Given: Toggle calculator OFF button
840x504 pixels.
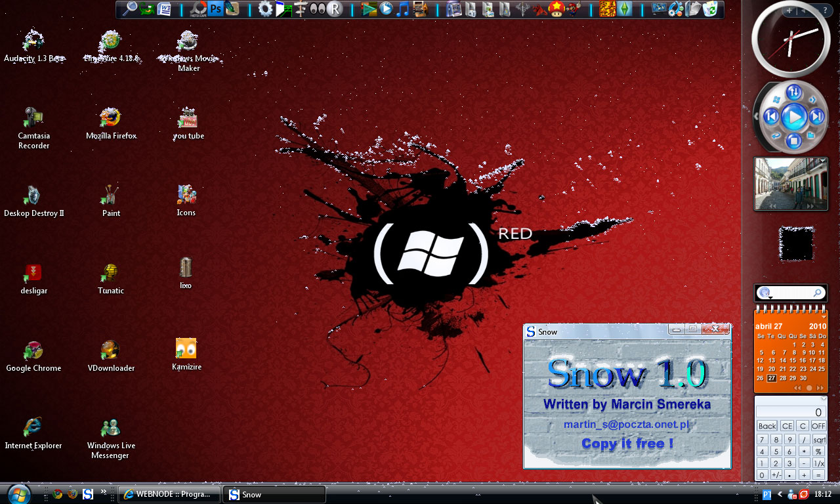Looking at the screenshot, I should pyautogui.click(x=819, y=426).
